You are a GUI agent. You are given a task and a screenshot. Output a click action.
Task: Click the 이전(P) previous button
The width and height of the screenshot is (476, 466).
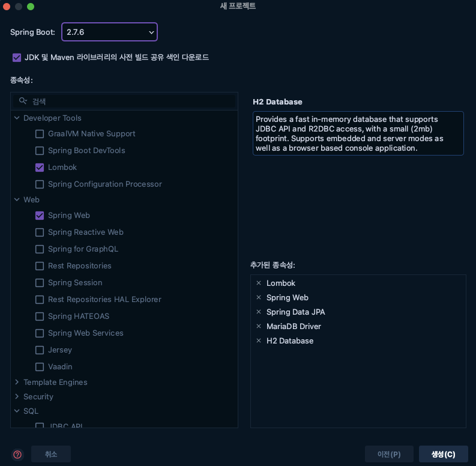(389, 454)
